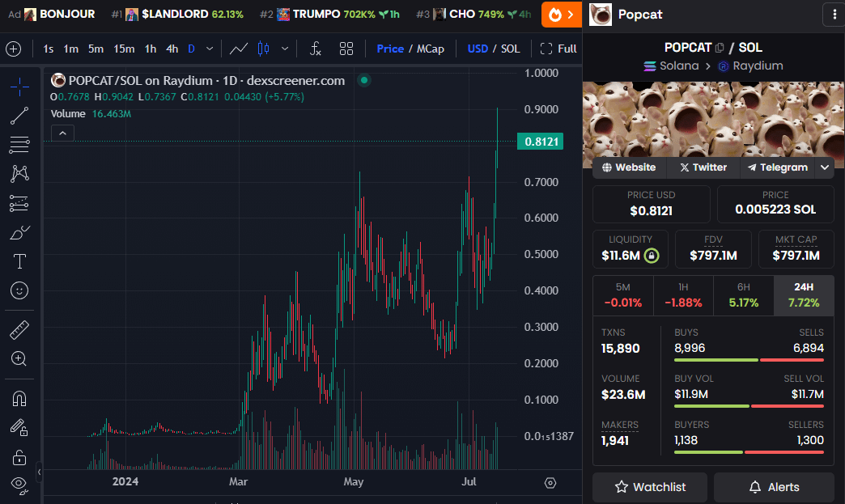The height and width of the screenshot is (504, 845).
Task: Toggle stay in drawing mode
Action: pos(19,427)
